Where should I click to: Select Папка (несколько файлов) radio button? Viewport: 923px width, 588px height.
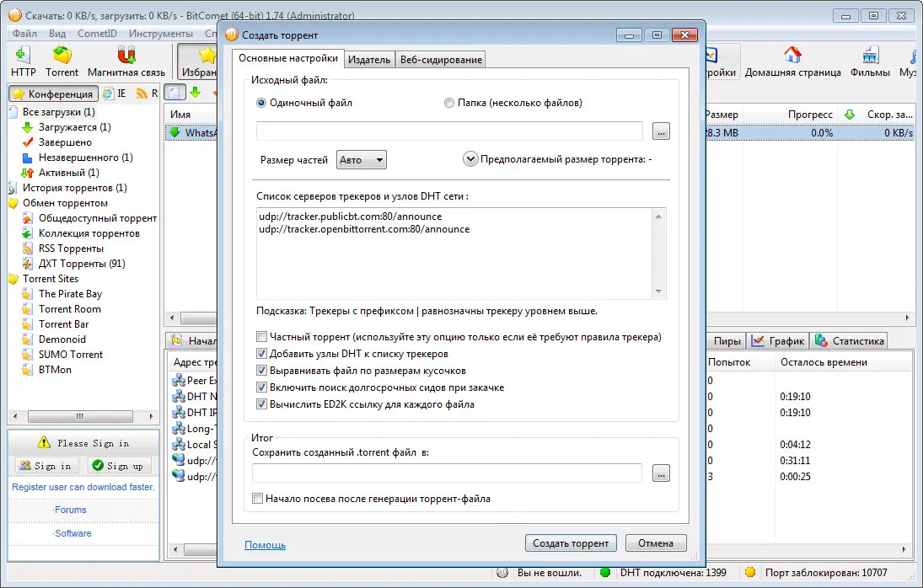(x=449, y=103)
